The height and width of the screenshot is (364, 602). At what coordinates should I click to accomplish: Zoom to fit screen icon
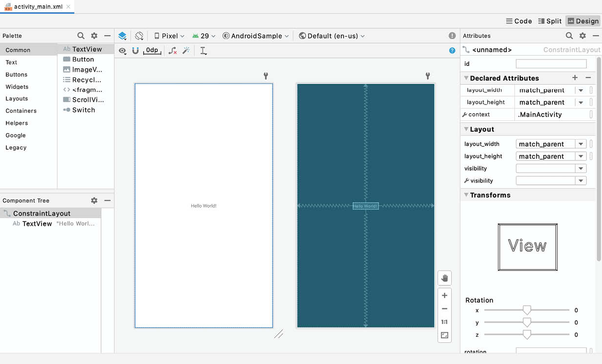(444, 335)
